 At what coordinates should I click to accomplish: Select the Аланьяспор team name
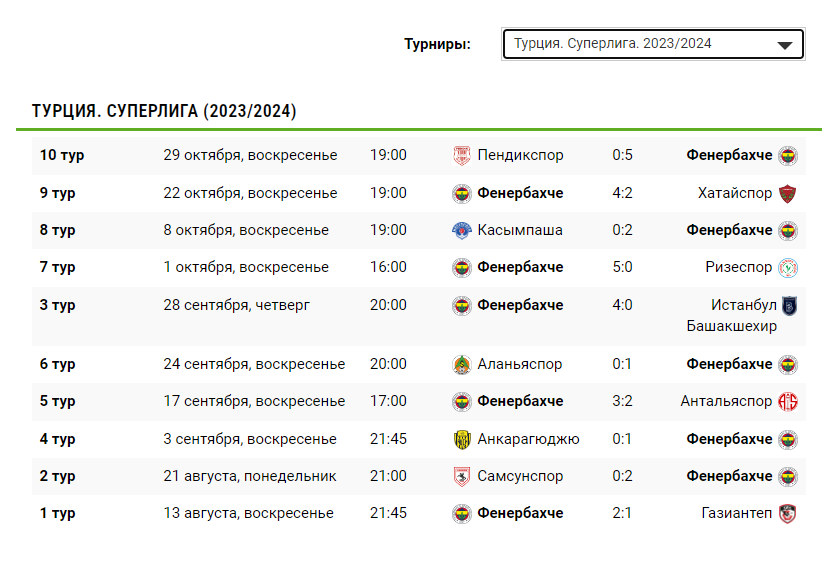(x=519, y=365)
